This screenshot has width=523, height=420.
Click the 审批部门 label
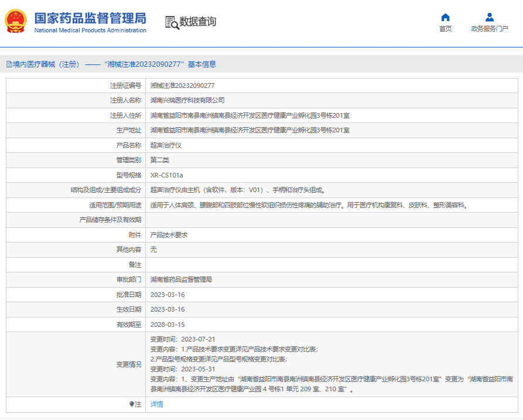click(129, 279)
